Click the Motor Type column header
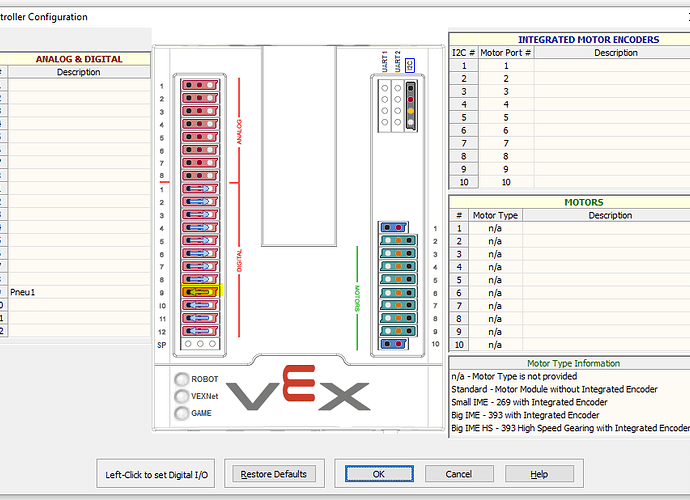690x500 pixels. 495,215
